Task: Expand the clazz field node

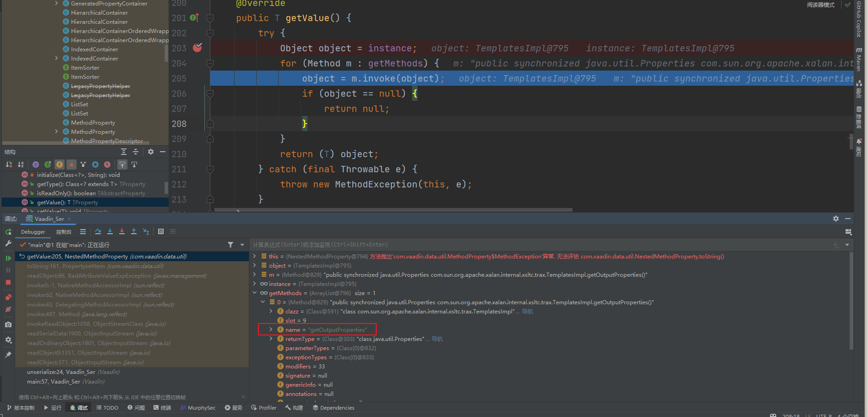Action: click(x=271, y=311)
